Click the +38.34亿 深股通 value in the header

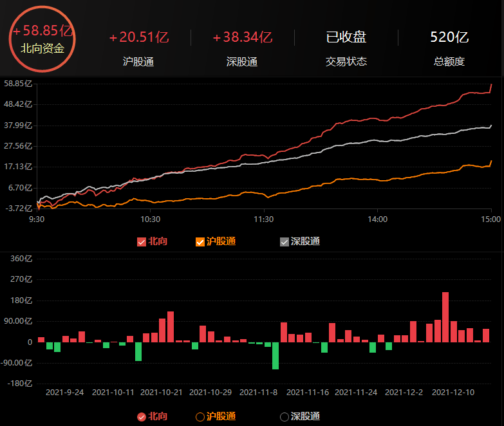click(242, 37)
